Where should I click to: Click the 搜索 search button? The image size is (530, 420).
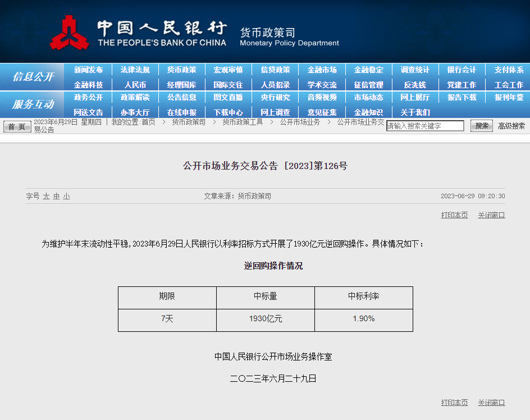481,126
